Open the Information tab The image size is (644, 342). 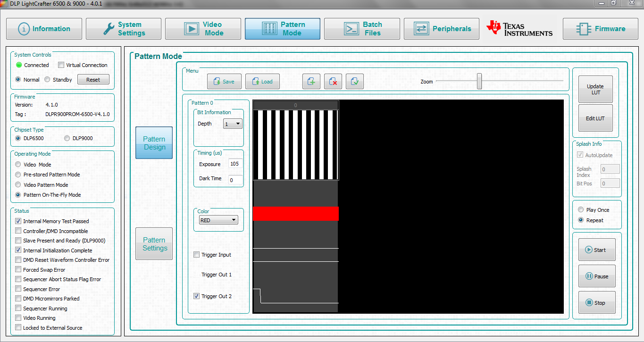point(44,29)
